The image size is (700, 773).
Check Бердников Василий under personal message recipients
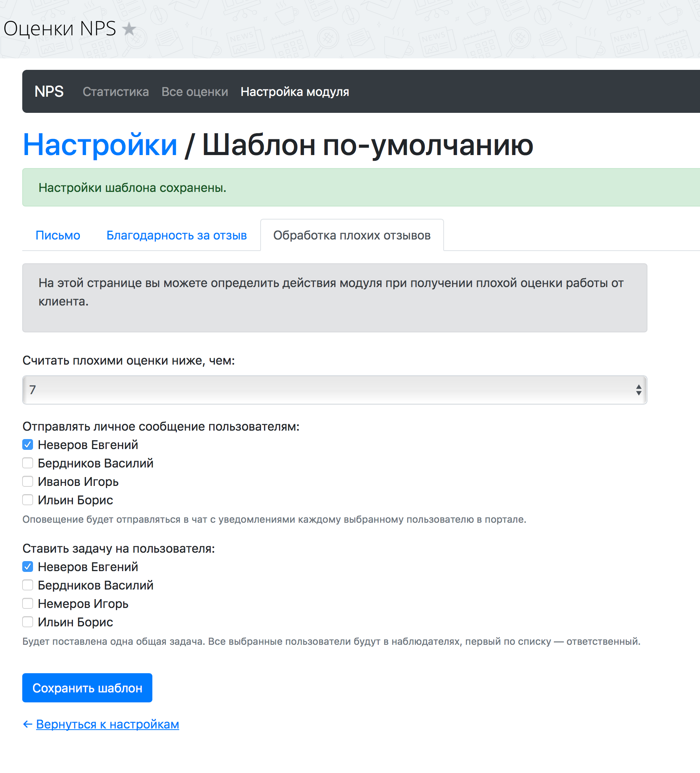coord(28,463)
